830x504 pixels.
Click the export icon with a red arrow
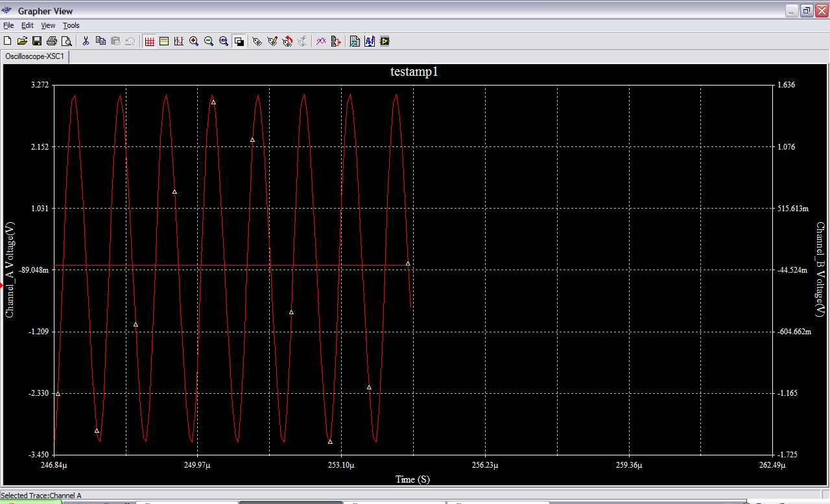[x=336, y=41]
